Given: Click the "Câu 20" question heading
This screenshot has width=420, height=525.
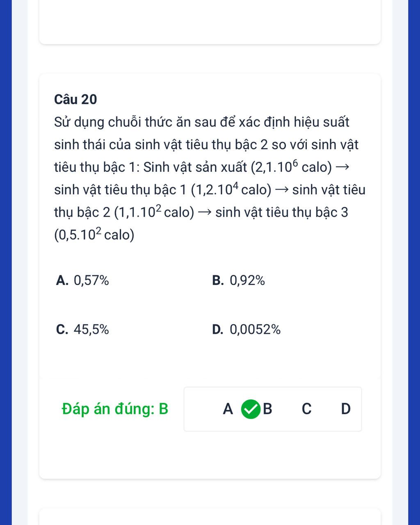Looking at the screenshot, I should pyautogui.click(x=75, y=99).
